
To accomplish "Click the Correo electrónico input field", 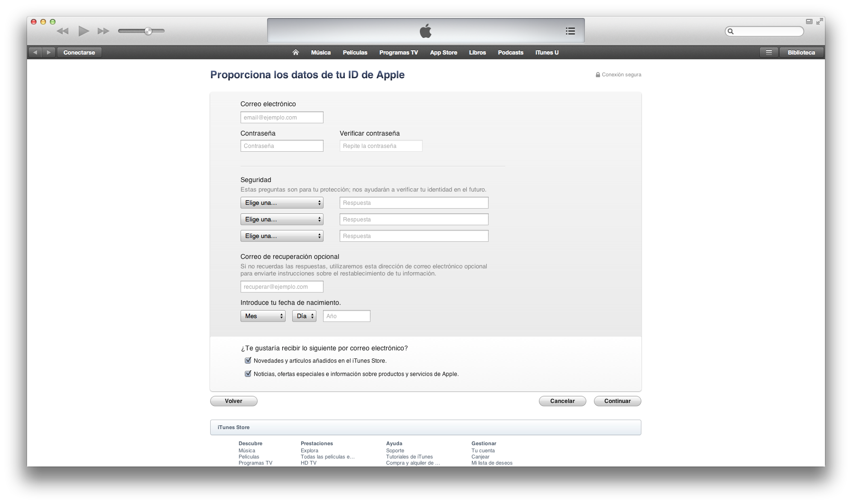I will click(x=282, y=118).
